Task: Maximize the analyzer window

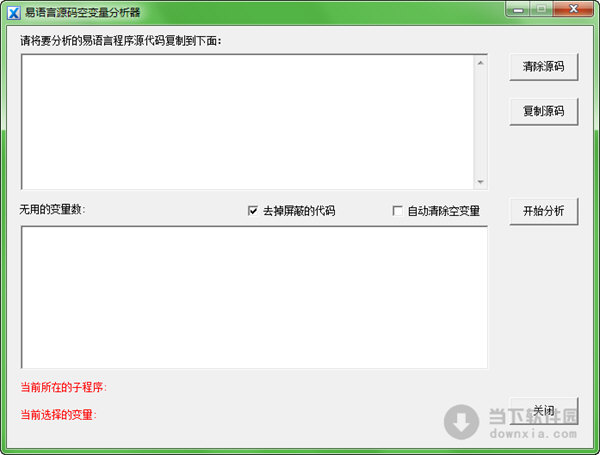Action: point(541,9)
